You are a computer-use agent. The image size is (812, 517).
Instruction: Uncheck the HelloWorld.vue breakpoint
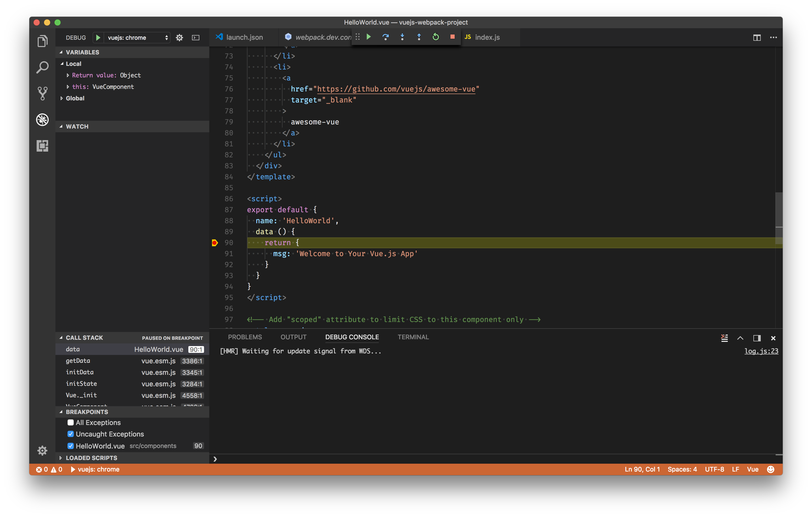coord(70,446)
